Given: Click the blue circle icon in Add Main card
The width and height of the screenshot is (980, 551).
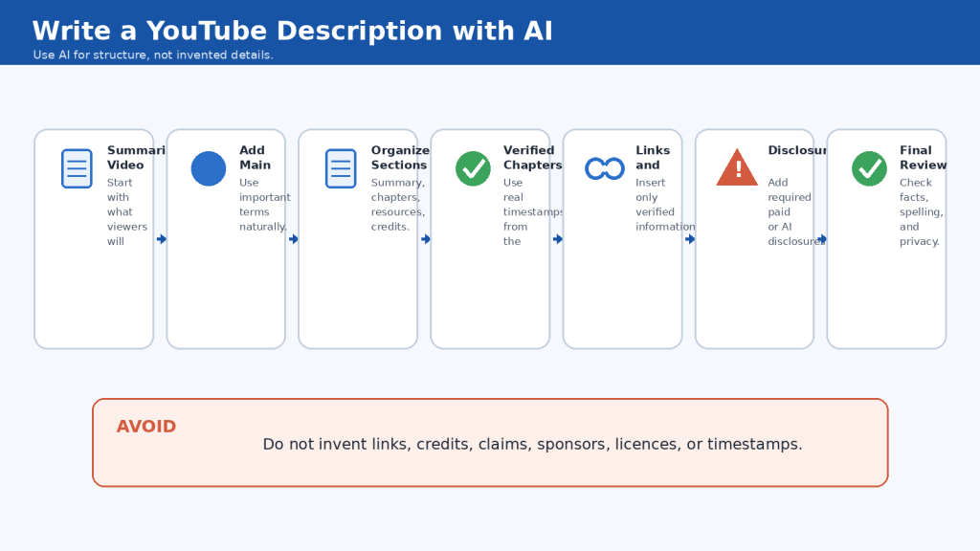Looking at the screenshot, I should (x=208, y=168).
